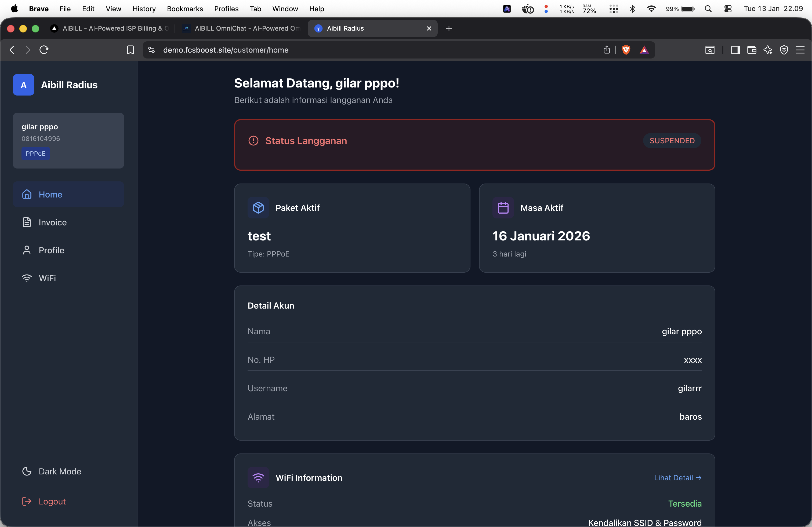Reload the current page
The image size is (812, 527).
click(x=44, y=50)
